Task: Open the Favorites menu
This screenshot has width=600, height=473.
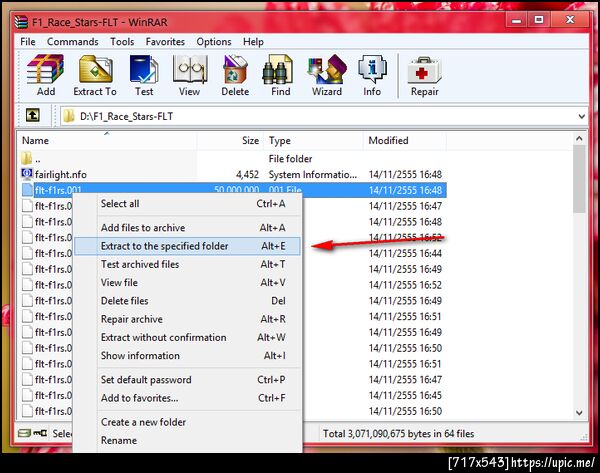Action: click(165, 42)
